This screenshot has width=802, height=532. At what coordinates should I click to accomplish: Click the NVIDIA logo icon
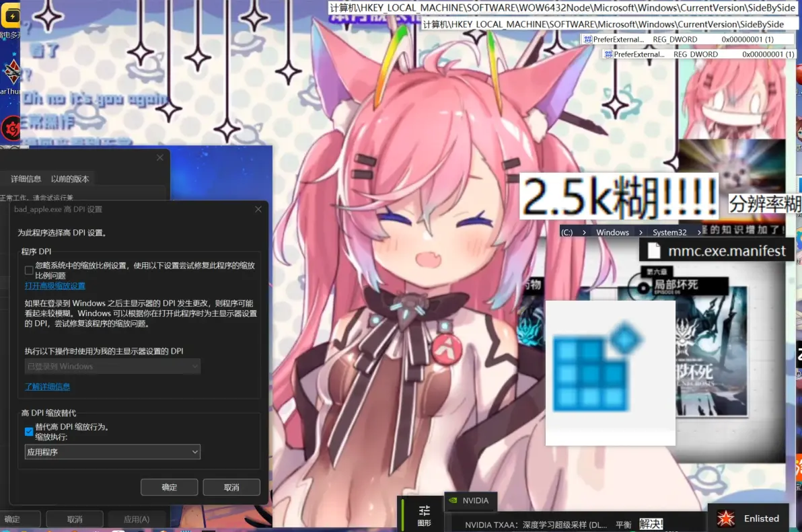pyautogui.click(x=453, y=500)
